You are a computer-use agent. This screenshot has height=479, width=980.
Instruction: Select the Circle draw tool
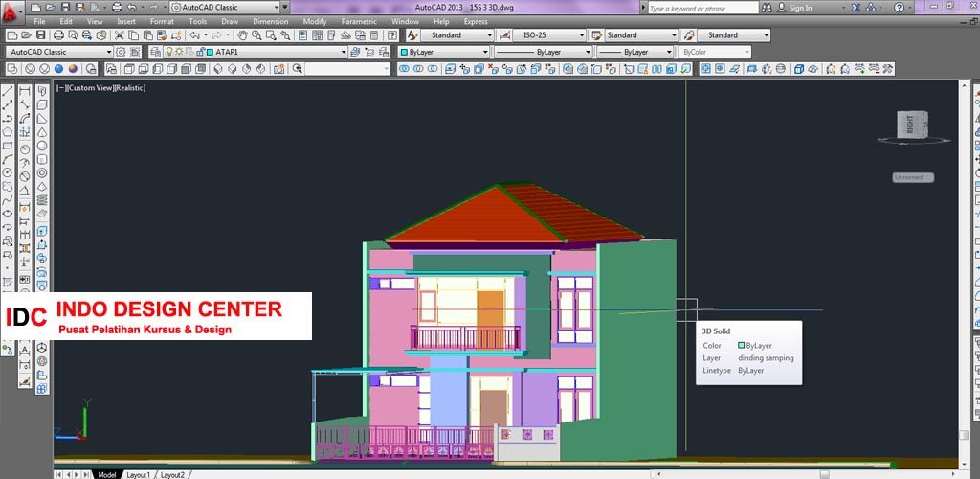pyautogui.click(x=8, y=172)
